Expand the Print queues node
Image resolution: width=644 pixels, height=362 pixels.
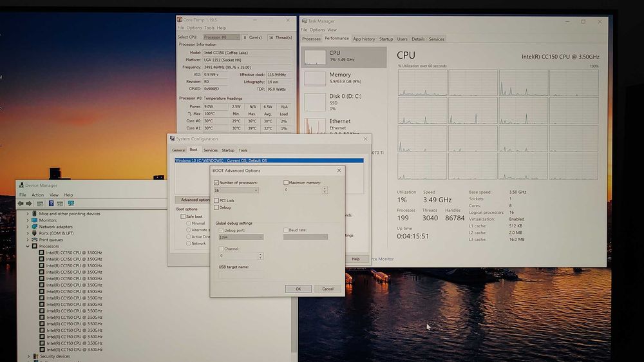[x=28, y=240]
